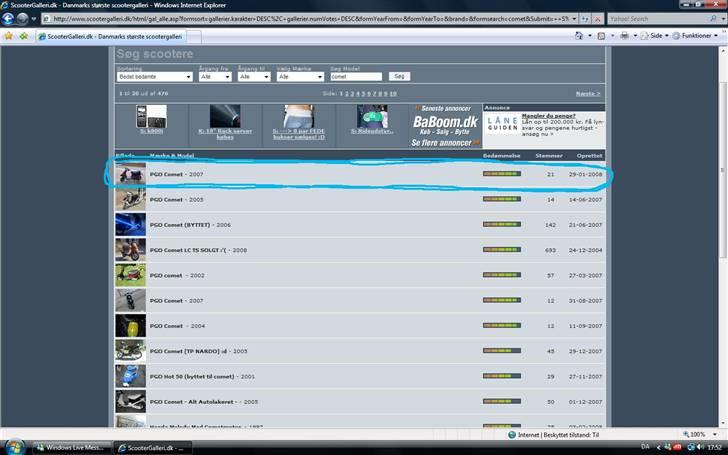Click the Søg Model field containing 'comet'
This screenshot has height=455, width=728.
356,77
